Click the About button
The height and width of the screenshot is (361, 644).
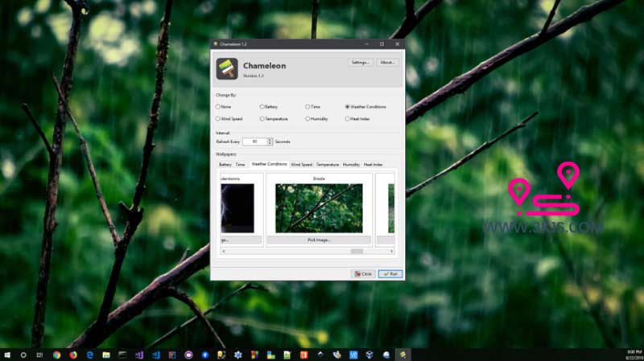pyautogui.click(x=387, y=62)
